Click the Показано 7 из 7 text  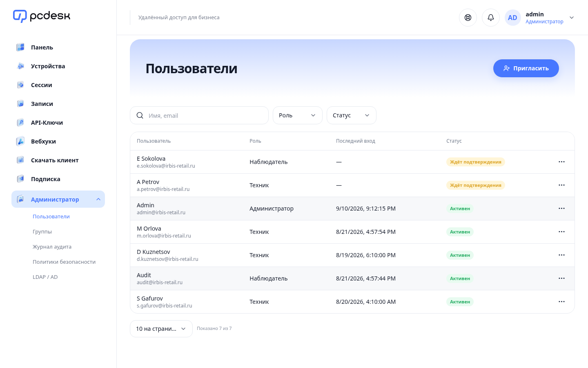pyautogui.click(x=214, y=328)
